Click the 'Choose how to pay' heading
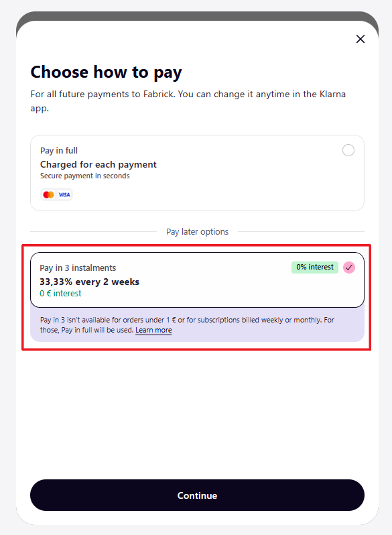Viewport: 392px width, 535px height. (106, 72)
